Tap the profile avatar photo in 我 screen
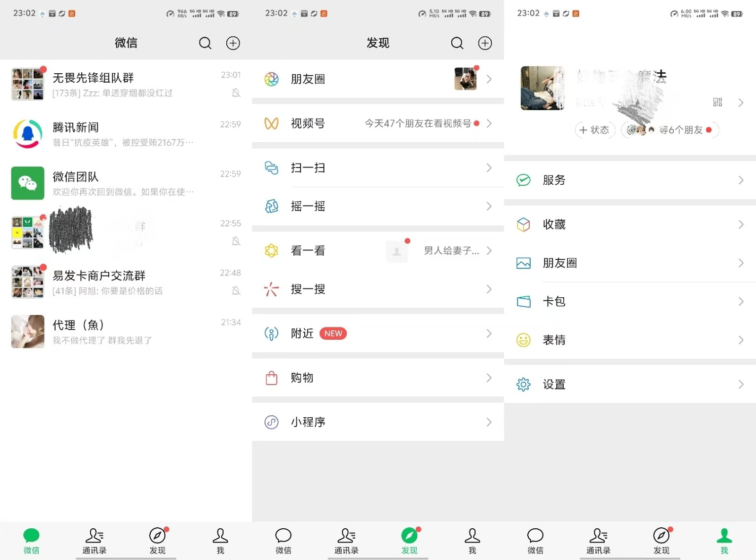756x560 pixels. click(542, 88)
